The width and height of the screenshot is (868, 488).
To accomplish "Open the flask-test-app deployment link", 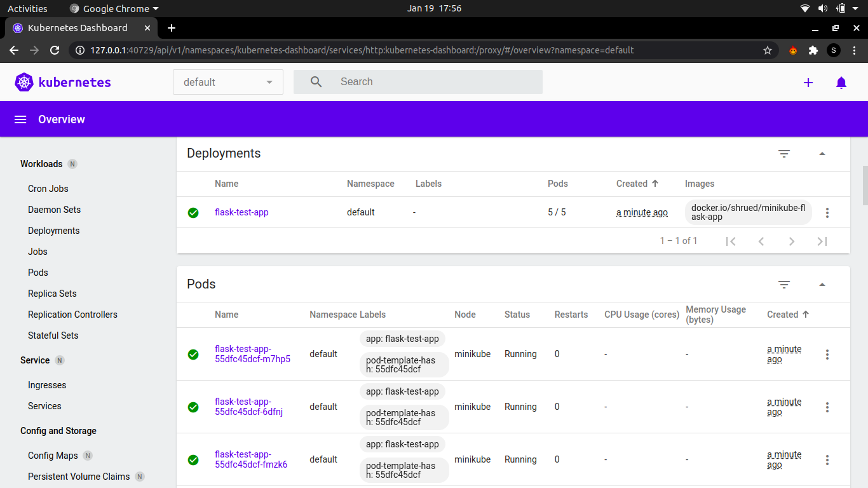I will [x=241, y=213].
